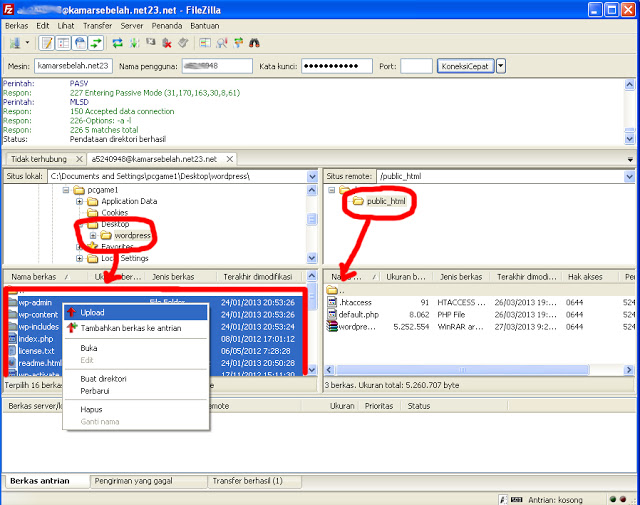The image size is (640, 505).
Task: Choose Upload from the context menu
Action: pos(136,313)
